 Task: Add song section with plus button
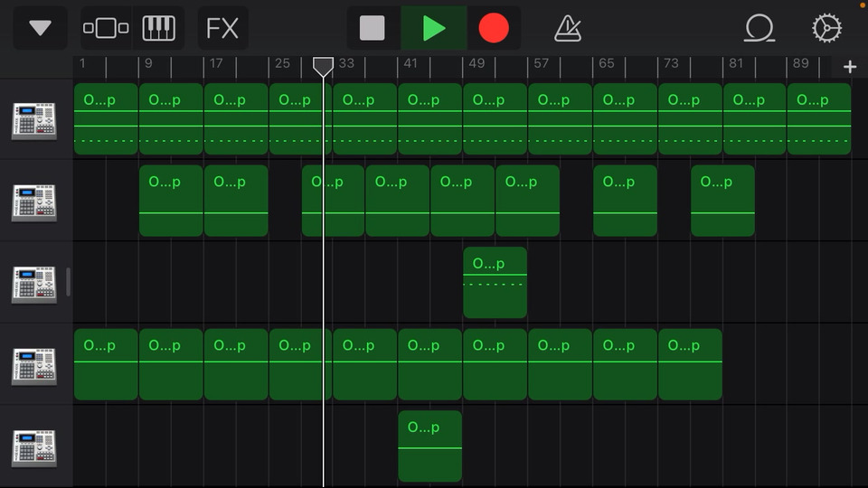(850, 67)
